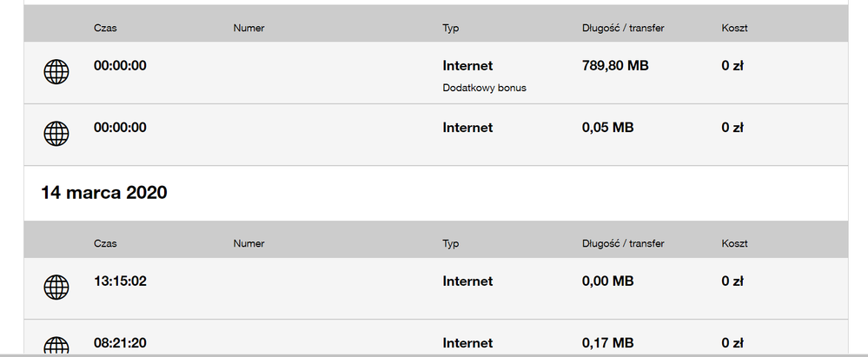Screen dimensions: 868x357
Task: Click the Typ header under 14 marca
Action: [451, 244]
